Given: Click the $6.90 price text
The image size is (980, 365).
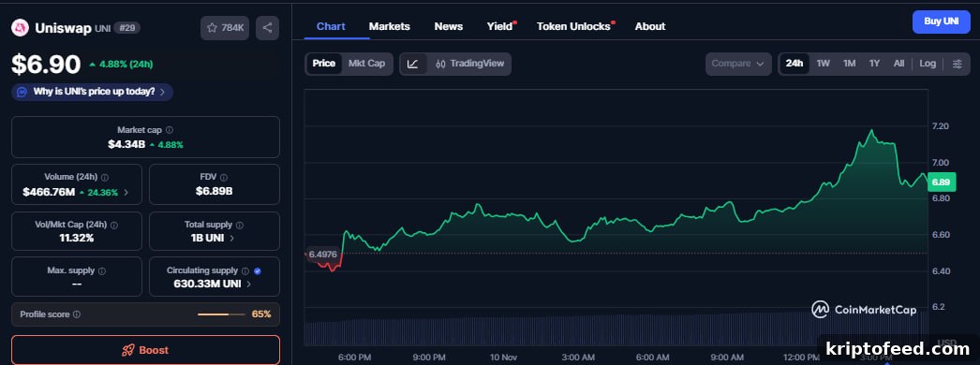Looking at the screenshot, I should (46, 65).
